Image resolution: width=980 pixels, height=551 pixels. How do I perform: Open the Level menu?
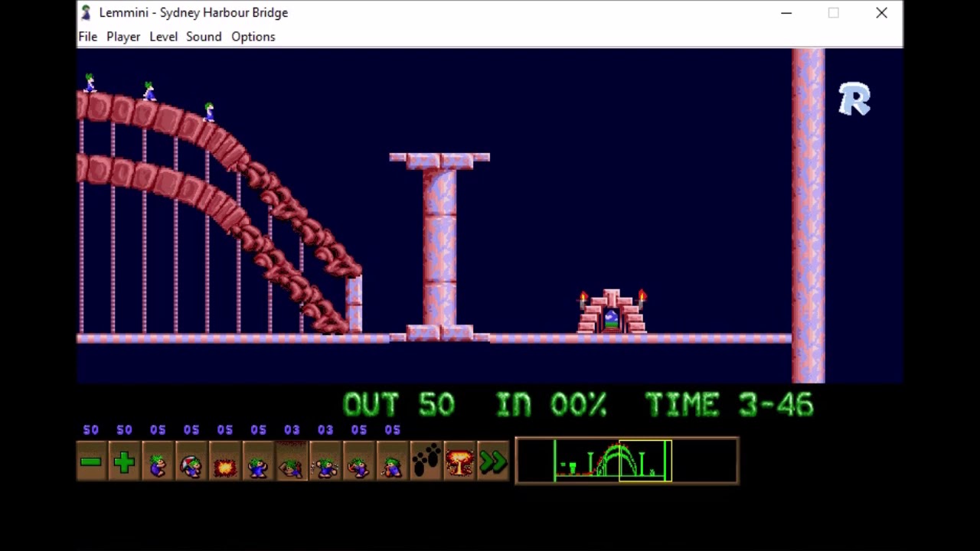pyautogui.click(x=163, y=37)
